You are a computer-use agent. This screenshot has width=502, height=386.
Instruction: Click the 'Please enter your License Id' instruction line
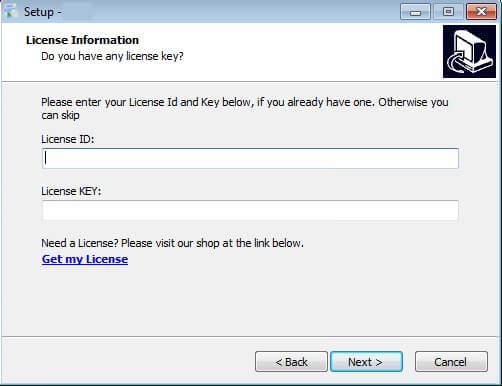tap(245, 102)
